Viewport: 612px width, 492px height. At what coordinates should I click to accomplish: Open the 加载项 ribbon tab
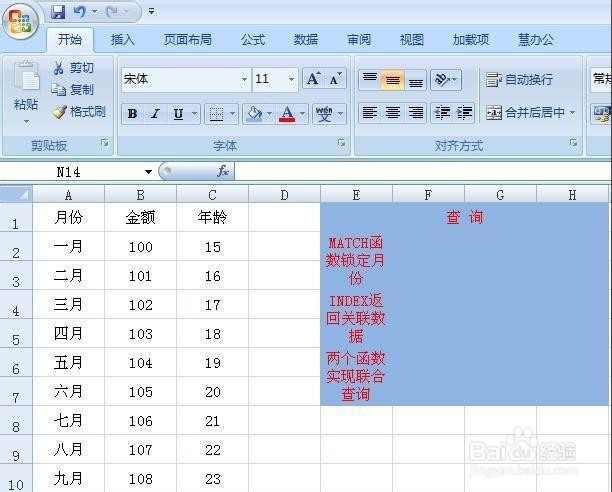click(471, 39)
